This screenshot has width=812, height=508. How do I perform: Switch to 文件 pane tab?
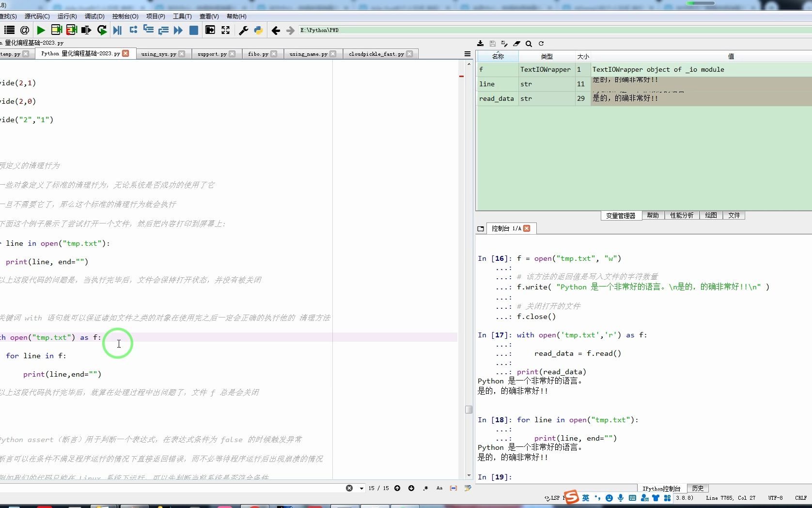coord(734,215)
